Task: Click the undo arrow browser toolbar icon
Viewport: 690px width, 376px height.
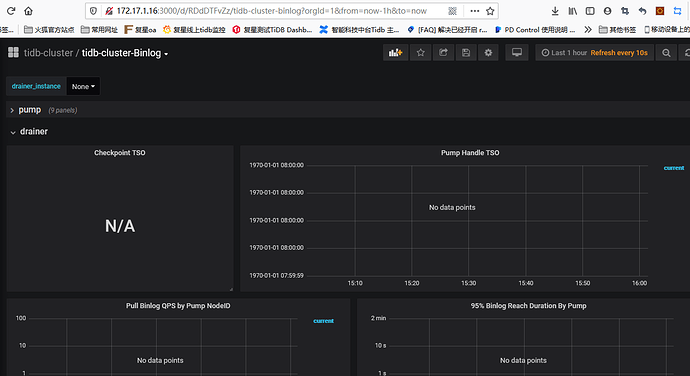Action: click(x=642, y=11)
